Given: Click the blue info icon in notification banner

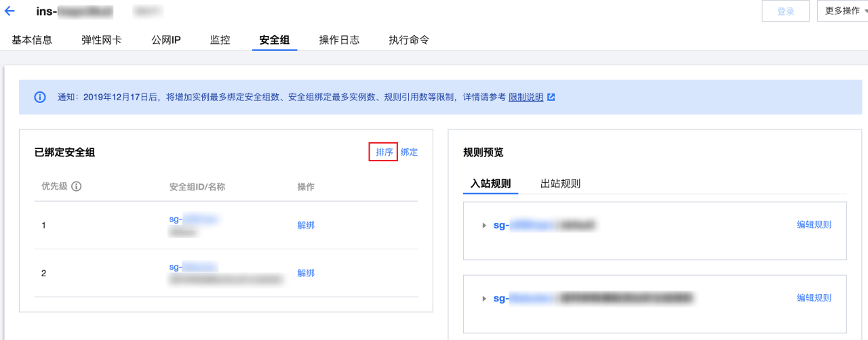Looking at the screenshot, I should [41, 97].
